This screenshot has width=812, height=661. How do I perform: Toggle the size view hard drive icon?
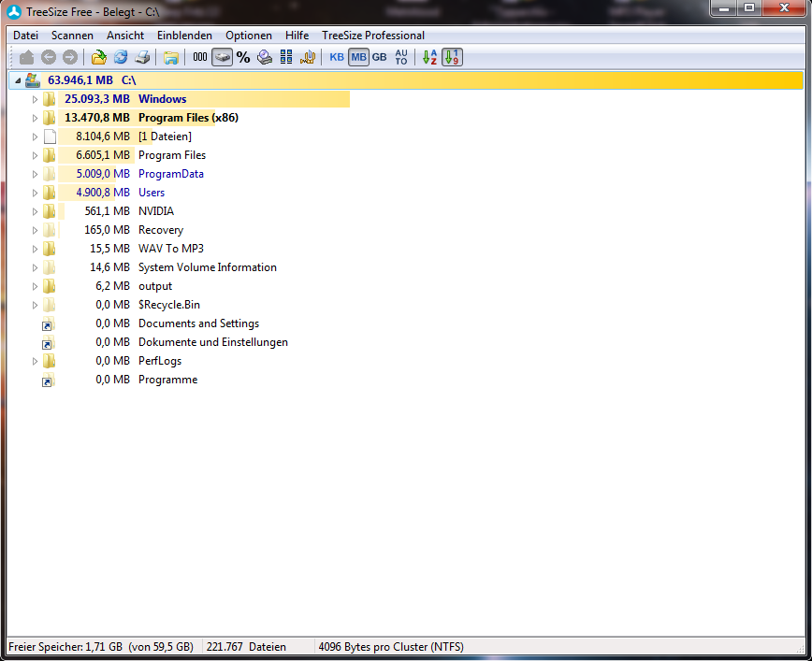222,57
